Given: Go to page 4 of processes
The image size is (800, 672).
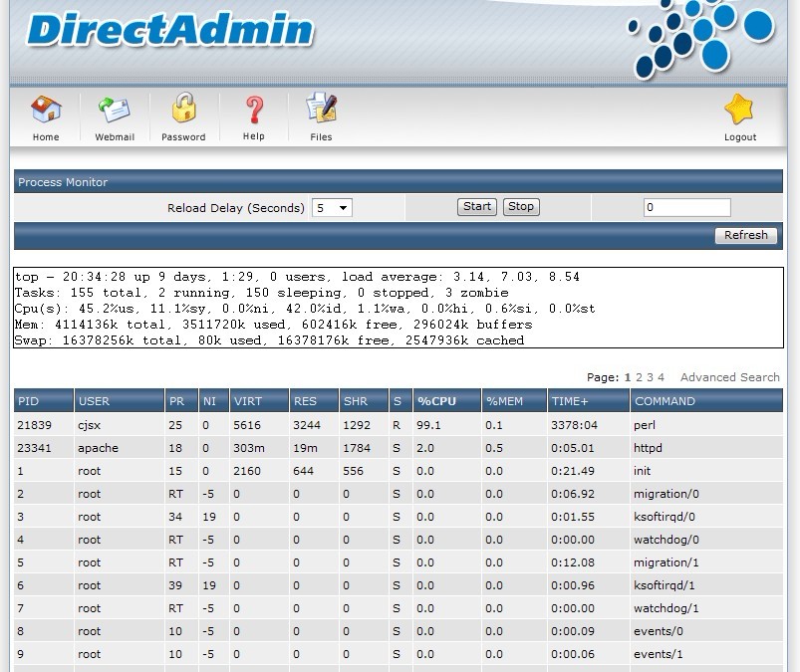Looking at the screenshot, I should click(x=661, y=377).
